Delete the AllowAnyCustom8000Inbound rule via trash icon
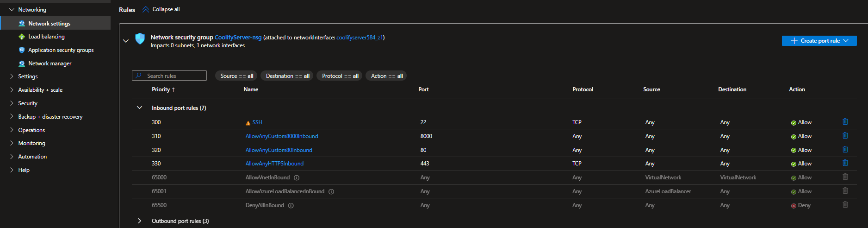The height and width of the screenshot is (228, 868). point(845,136)
